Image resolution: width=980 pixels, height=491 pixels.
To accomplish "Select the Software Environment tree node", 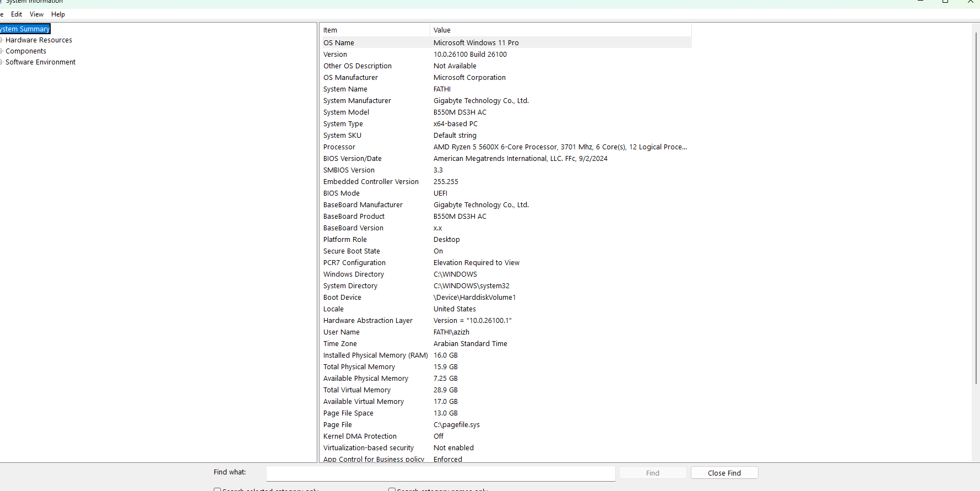I will click(40, 62).
